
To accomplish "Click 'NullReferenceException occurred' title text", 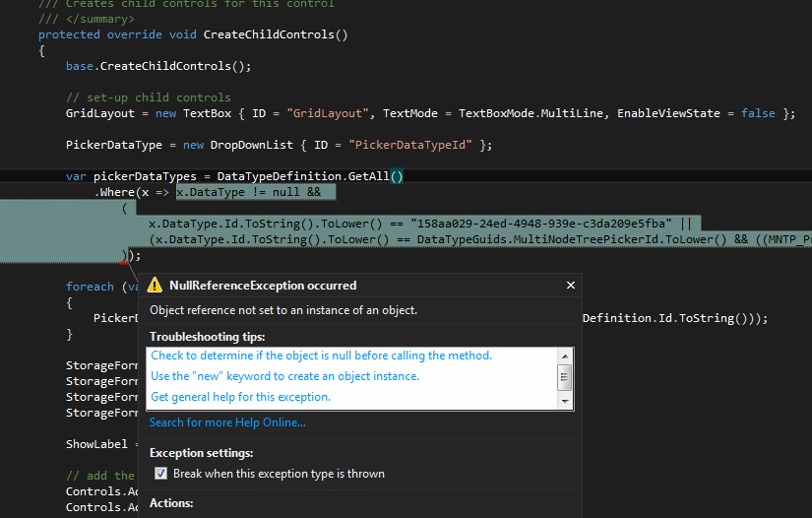I will coord(263,286).
